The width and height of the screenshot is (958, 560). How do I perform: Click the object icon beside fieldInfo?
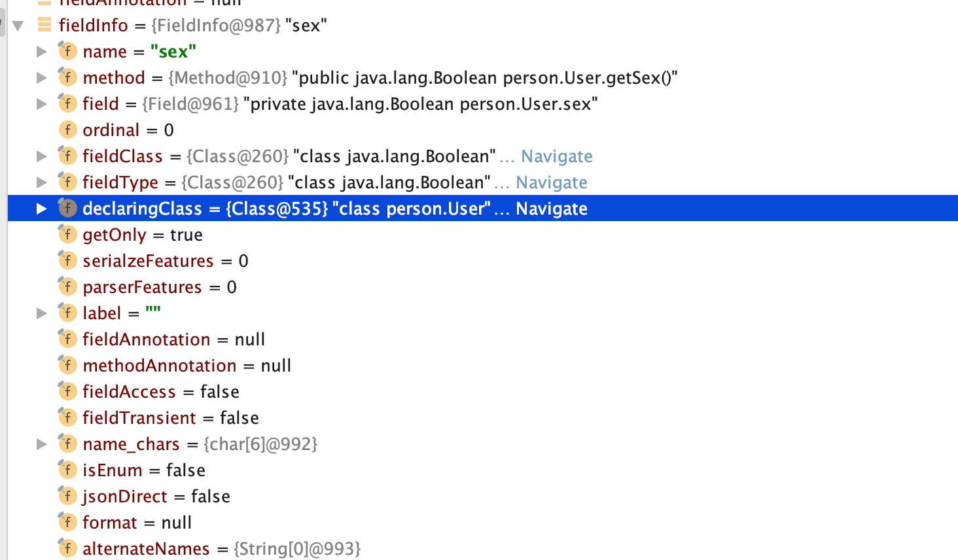pyautogui.click(x=44, y=25)
